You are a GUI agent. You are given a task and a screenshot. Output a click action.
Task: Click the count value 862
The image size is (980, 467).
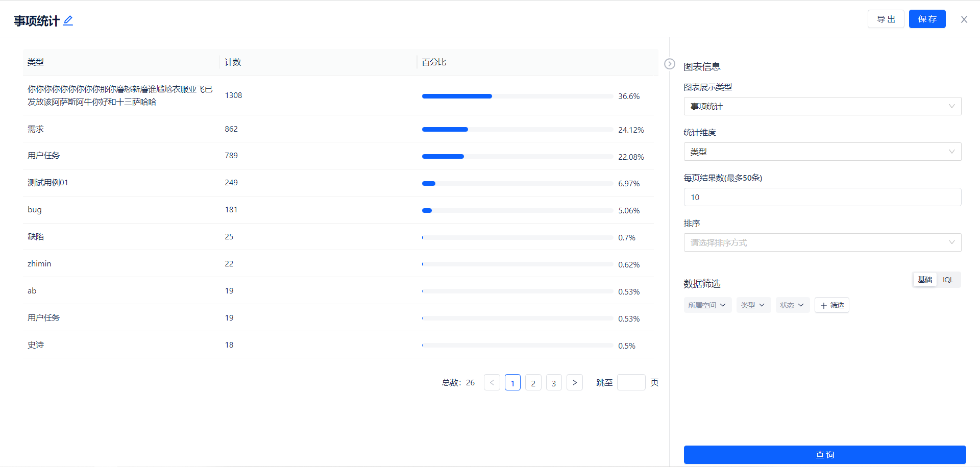(231, 129)
